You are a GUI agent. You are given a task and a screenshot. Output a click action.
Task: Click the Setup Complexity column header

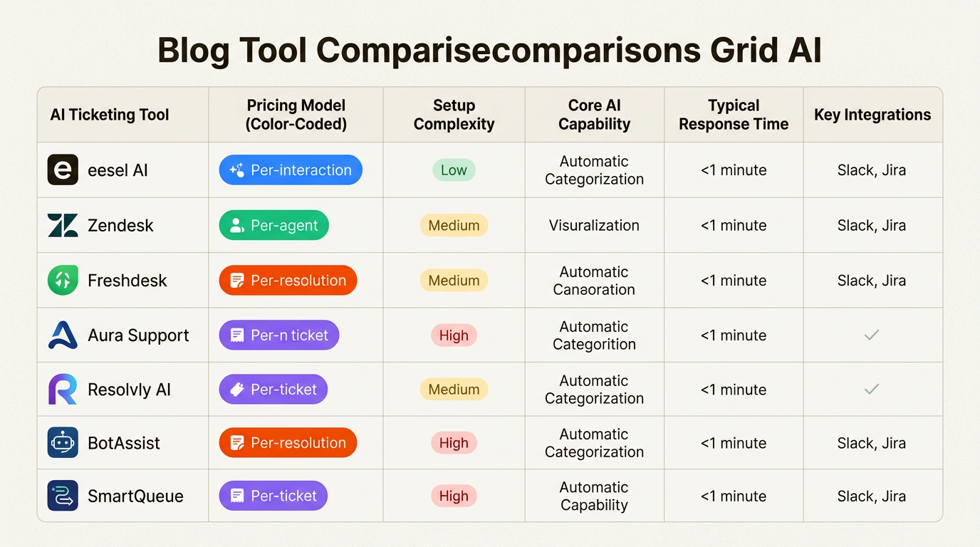click(x=454, y=115)
